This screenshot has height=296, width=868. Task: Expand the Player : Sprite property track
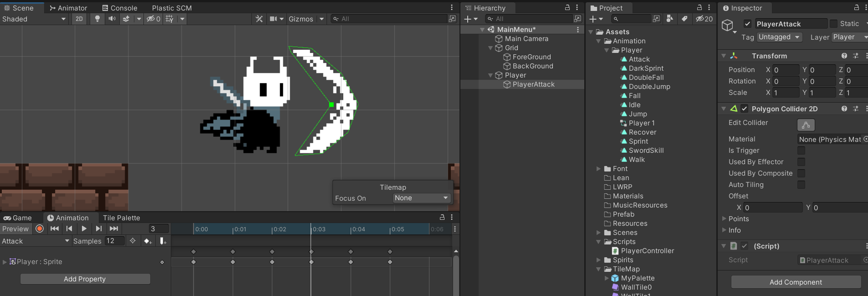point(5,262)
